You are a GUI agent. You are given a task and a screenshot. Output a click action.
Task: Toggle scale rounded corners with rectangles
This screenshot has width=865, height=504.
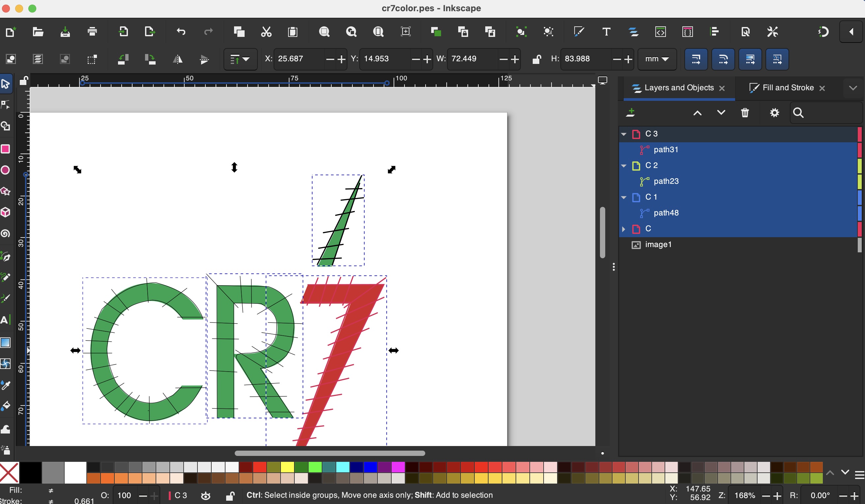click(723, 59)
